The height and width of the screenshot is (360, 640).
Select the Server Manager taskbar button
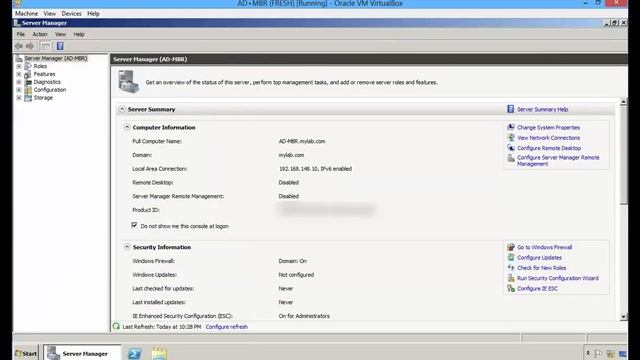82,353
